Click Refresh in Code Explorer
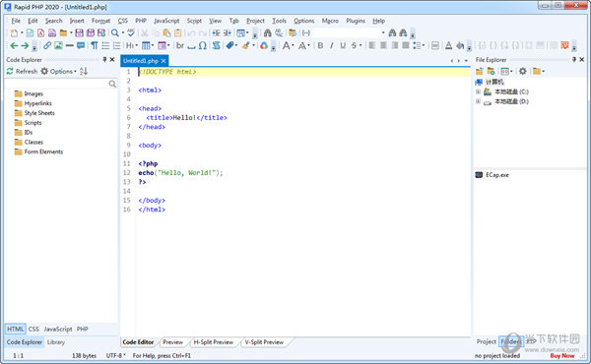 click(x=23, y=71)
